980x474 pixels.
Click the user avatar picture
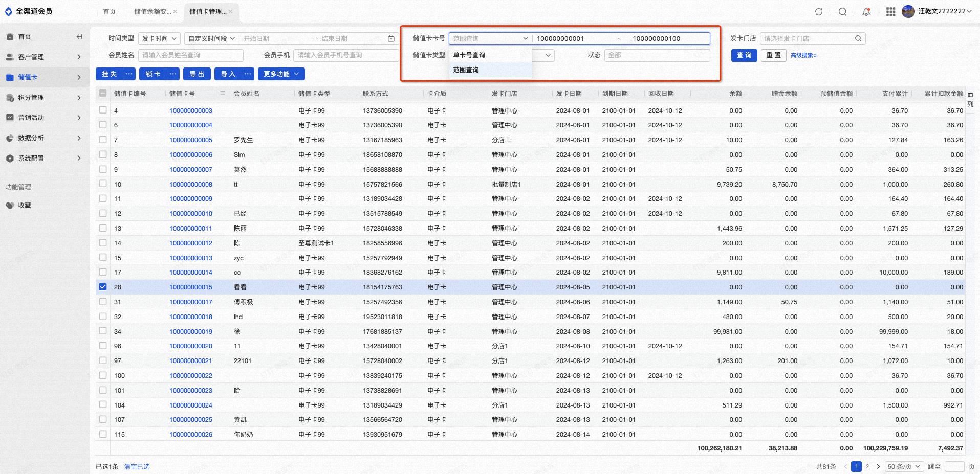pos(908,11)
